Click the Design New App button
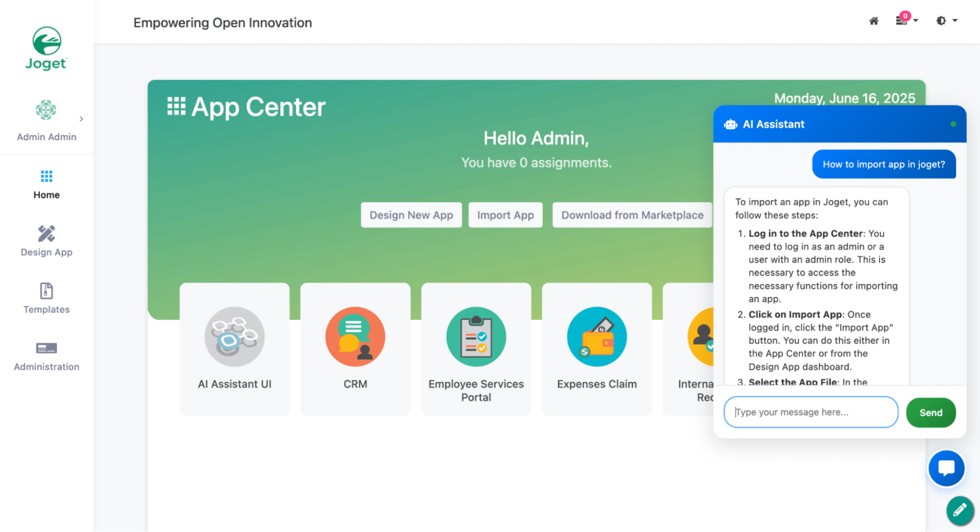Screen dimensions: 980x532 (411, 215)
